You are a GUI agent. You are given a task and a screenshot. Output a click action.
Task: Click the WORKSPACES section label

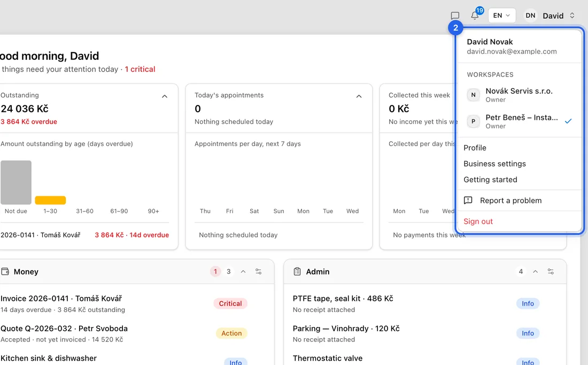[x=490, y=75]
